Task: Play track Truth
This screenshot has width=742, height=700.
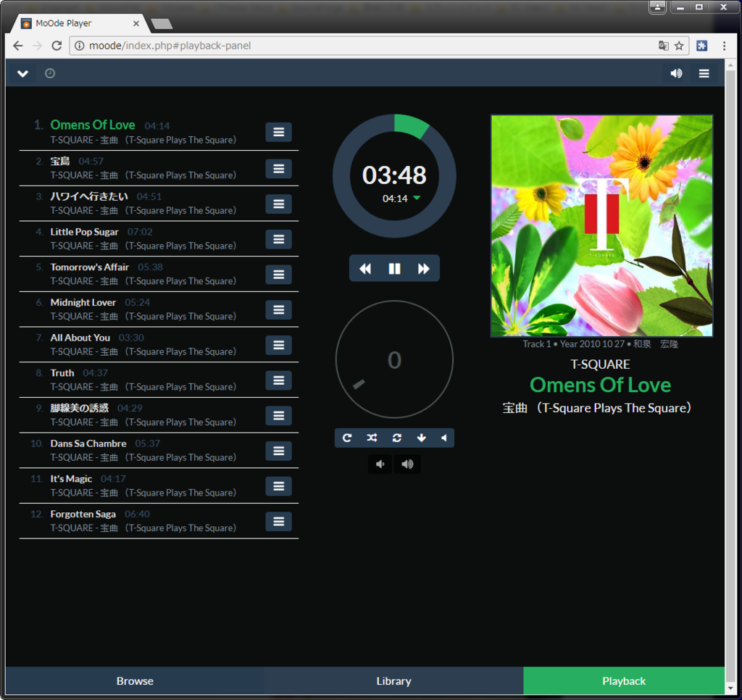Action: point(62,373)
